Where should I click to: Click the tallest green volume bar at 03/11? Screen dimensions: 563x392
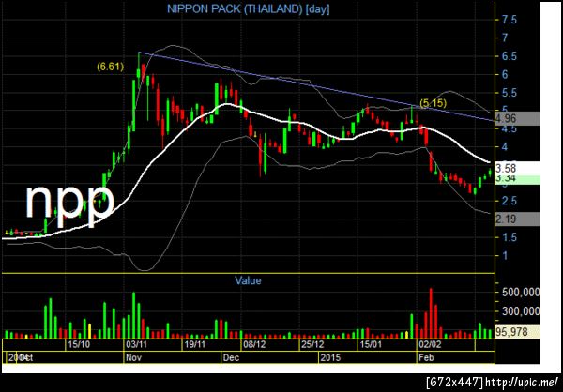pyautogui.click(x=134, y=315)
